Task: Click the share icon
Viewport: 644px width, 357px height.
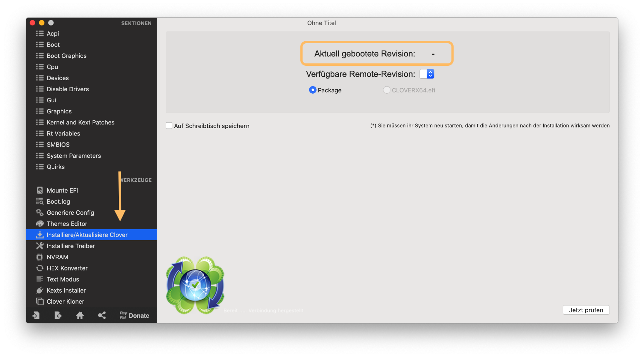Action: (x=102, y=315)
